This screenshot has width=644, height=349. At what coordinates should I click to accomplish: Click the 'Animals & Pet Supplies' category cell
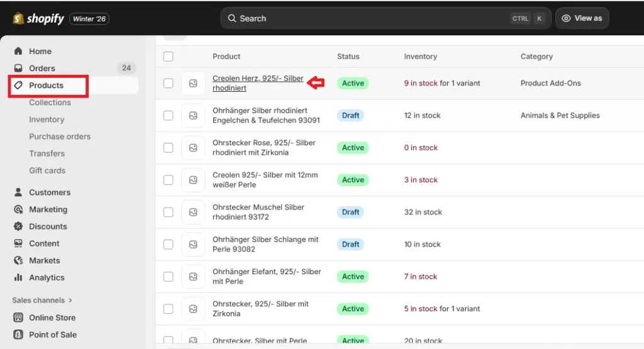[560, 115]
